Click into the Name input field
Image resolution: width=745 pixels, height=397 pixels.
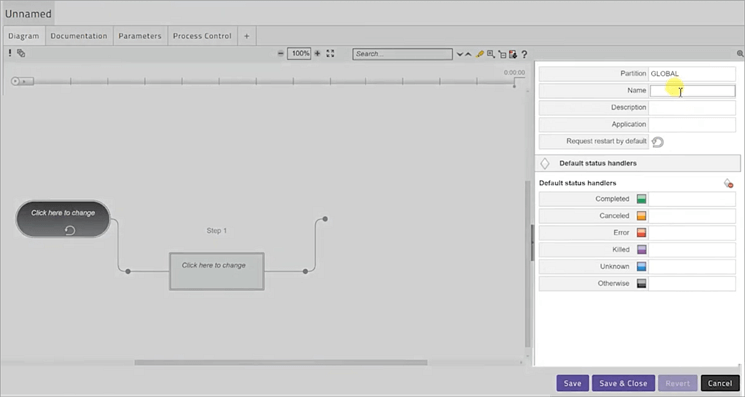(x=692, y=91)
